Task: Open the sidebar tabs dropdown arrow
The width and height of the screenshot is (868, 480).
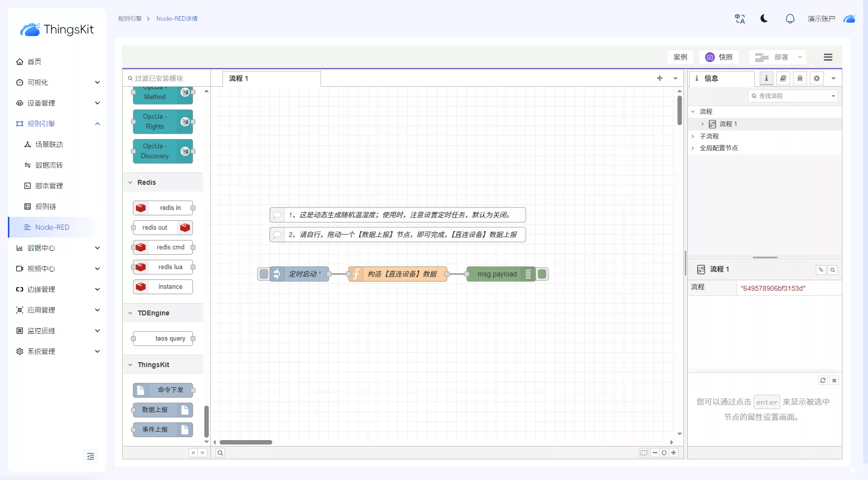Action: [833, 78]
